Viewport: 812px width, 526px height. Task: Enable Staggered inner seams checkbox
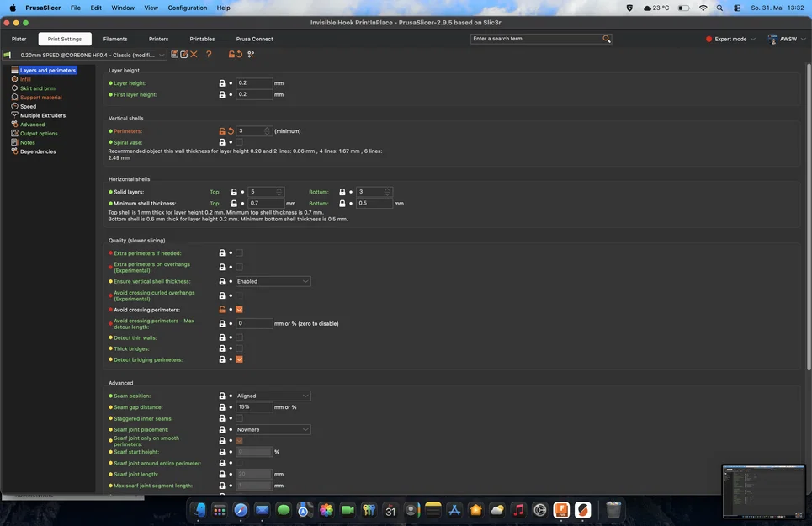239,418
